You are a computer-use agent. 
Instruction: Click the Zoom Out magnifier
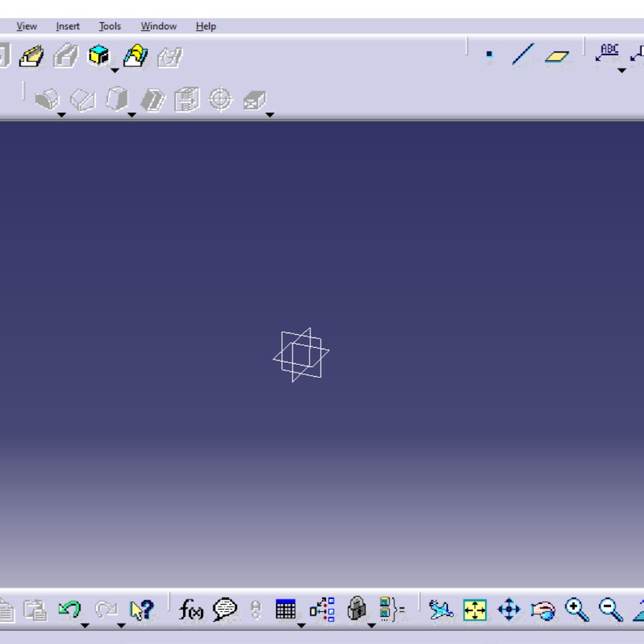611,610
